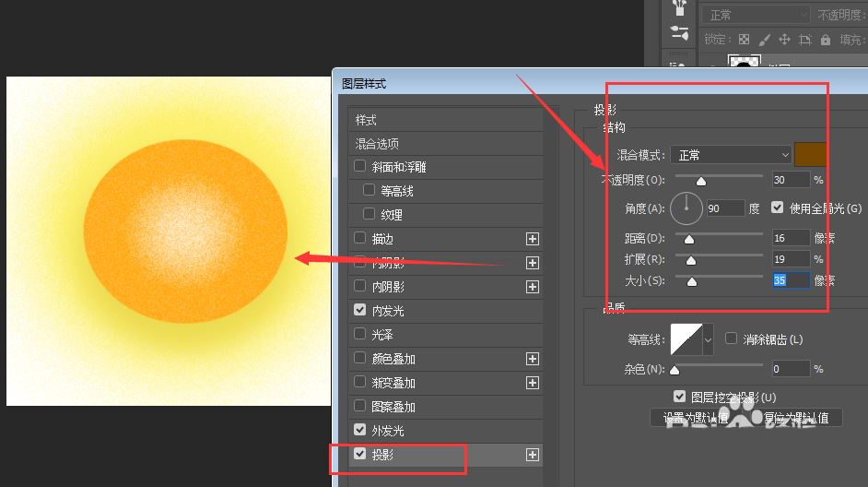Image resolution: width=868 pixels, height=487 pixels.
Task: Toggle 使用全局光 checkbox
Action: (777, 208)
